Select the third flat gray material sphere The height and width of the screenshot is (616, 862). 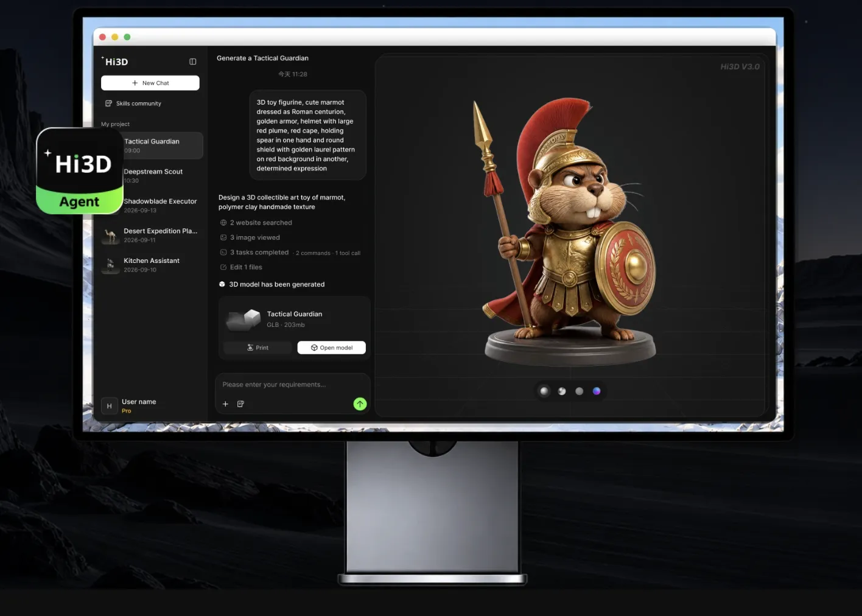[x=580, y=391]
